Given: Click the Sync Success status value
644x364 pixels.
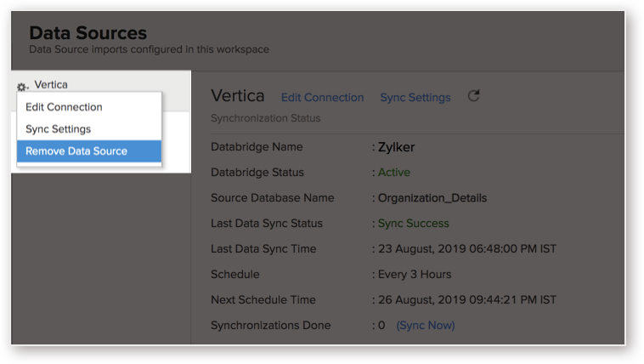Looking at the screenshot, I should coord(413,224).
